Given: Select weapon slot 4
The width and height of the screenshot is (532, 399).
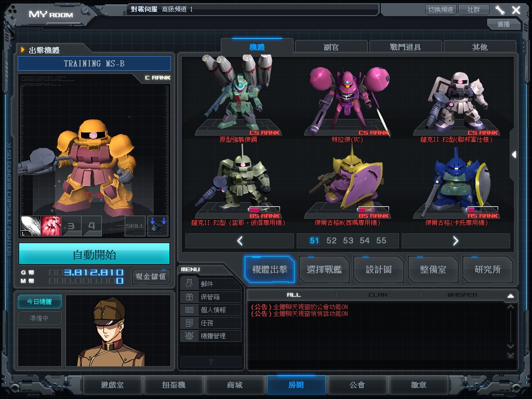Looking at the screenshot, I should (91, 226).
